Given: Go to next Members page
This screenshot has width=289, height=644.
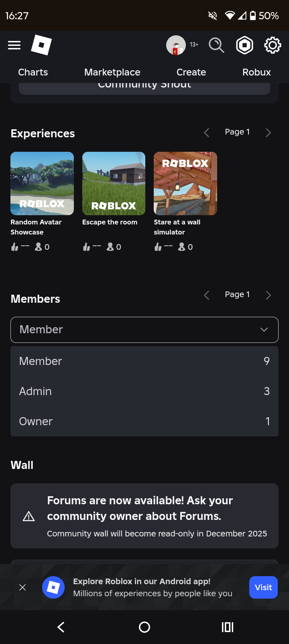Looking at the screenshot, I should (269, 296).
